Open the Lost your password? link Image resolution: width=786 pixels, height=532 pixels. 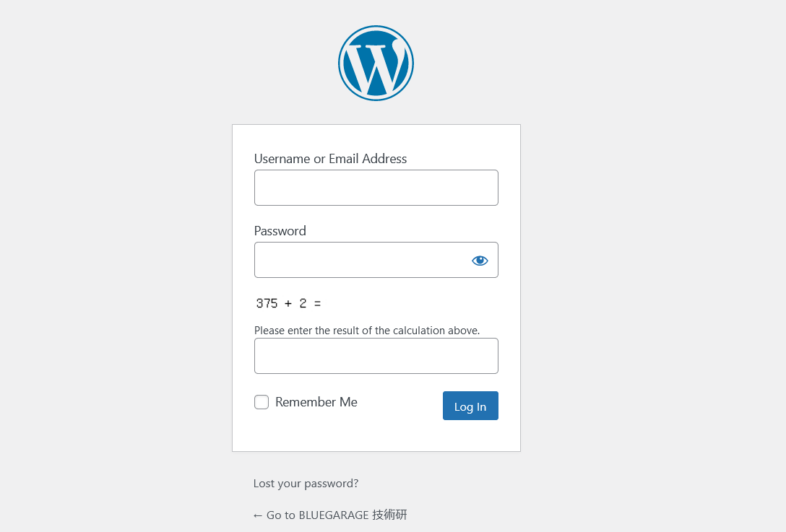(x=306, y=484)
